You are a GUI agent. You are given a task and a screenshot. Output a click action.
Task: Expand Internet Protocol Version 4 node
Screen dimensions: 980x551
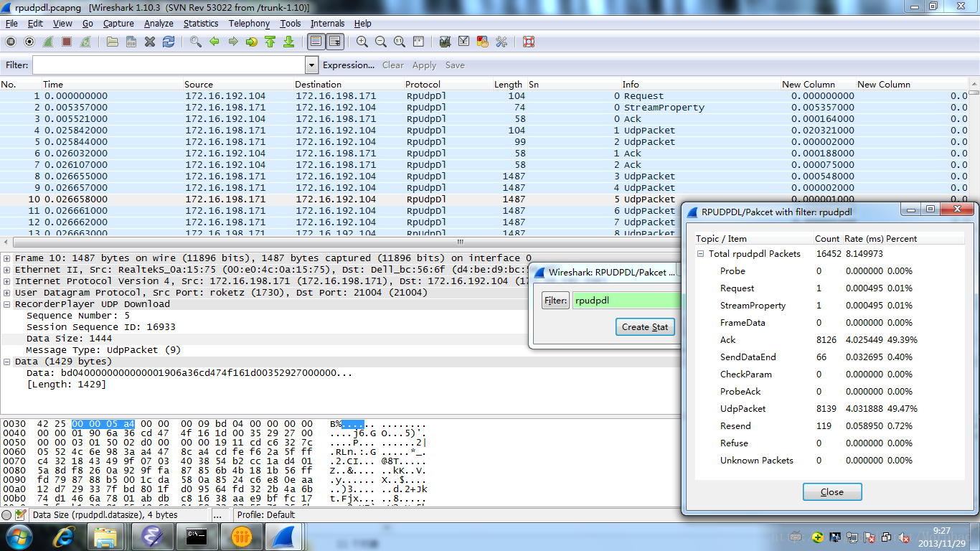(6, 281)
